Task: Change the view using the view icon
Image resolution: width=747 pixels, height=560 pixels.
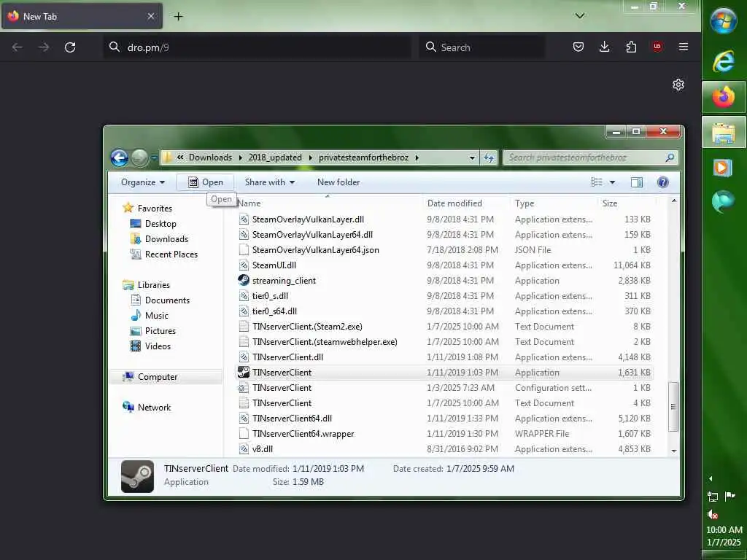Action: pos(597,182)
